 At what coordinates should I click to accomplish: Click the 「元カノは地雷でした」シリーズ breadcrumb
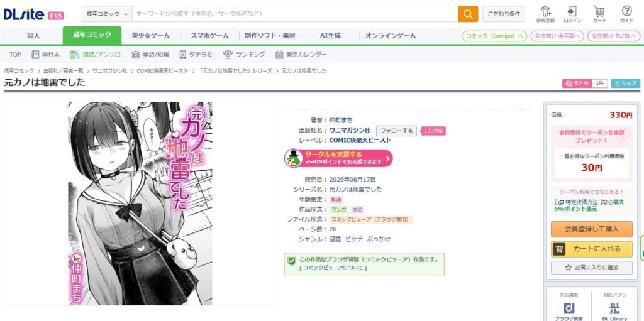(x=235, y=71)
